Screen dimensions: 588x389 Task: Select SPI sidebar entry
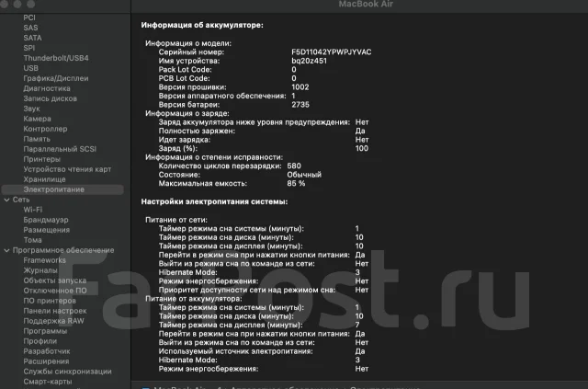[29, 48]
